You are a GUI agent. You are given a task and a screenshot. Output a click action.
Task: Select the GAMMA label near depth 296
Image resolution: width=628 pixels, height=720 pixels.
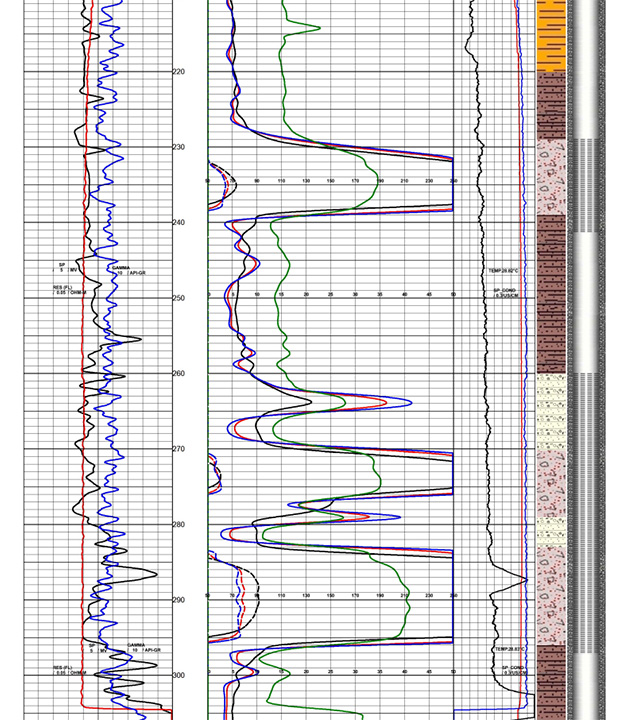pyautogui.click(x=136, y=646)
